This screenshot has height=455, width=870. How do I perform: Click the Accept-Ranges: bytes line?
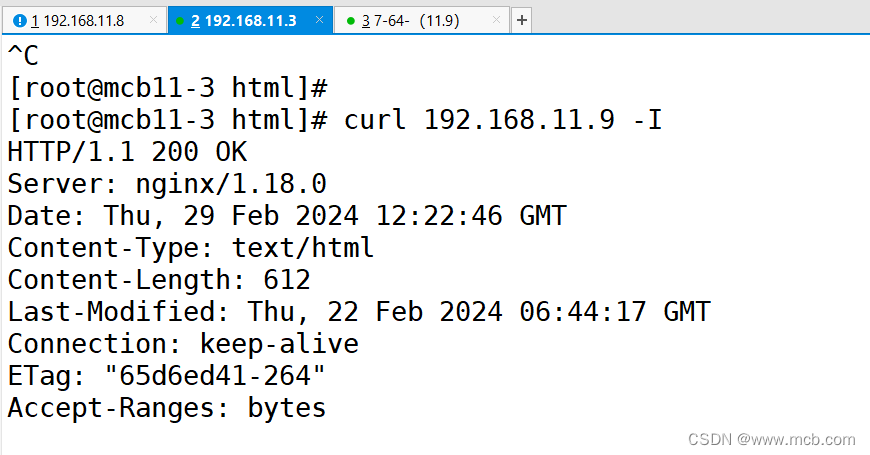click(x=167, y=408)
